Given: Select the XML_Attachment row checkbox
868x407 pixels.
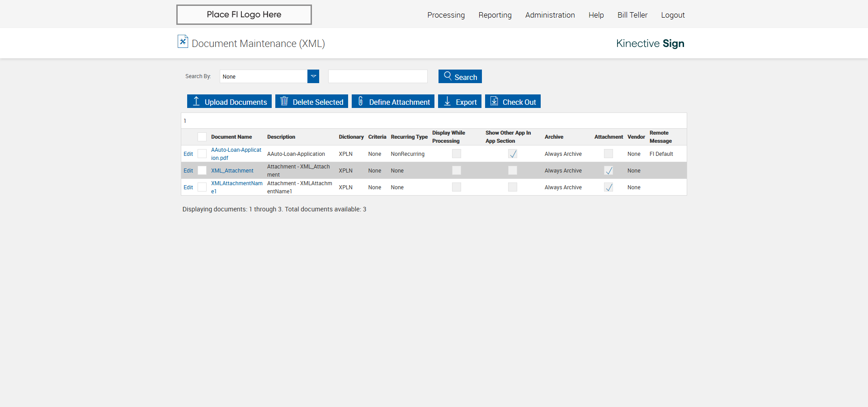Looking at the screenshot, I should pyautogui.click(x=202, y=170).
